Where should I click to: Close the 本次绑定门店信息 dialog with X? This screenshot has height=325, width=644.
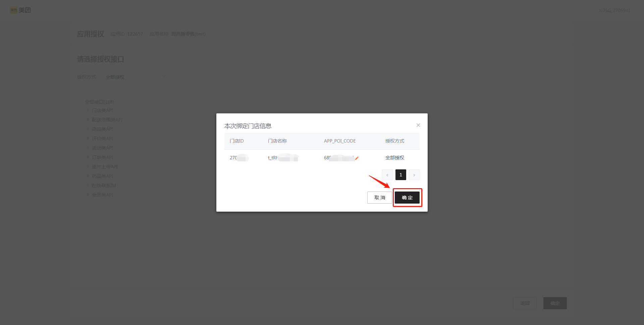[x=418, y=125]
